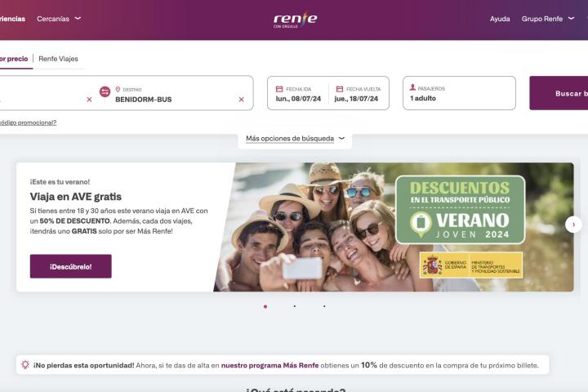Screen dimensions: 588x392
Task: Expand the Cercanías dropdown menu
Action: 59,19
